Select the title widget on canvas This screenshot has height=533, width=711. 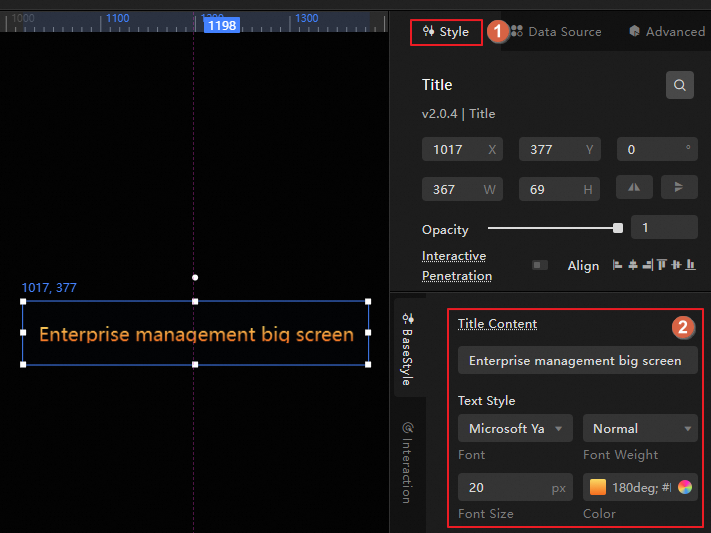point(195,334)
